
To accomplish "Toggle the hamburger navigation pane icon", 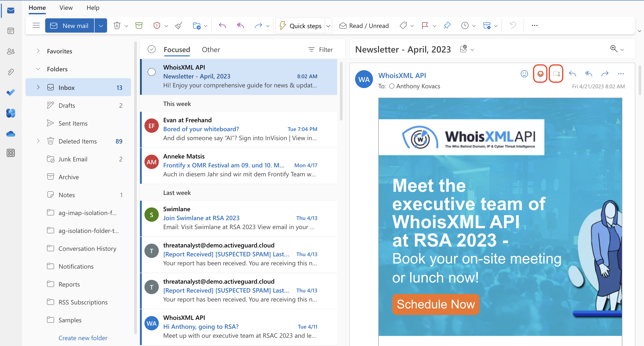I will click(36, 25).
